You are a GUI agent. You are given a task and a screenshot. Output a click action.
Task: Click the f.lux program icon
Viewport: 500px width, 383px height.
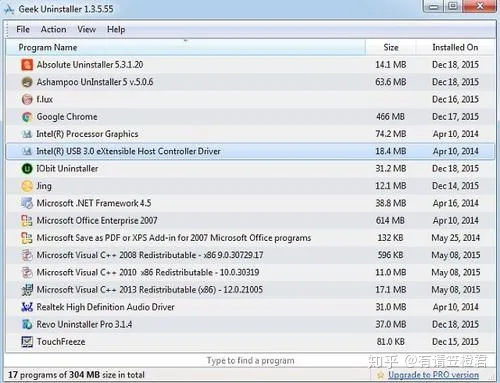(27, 99)
